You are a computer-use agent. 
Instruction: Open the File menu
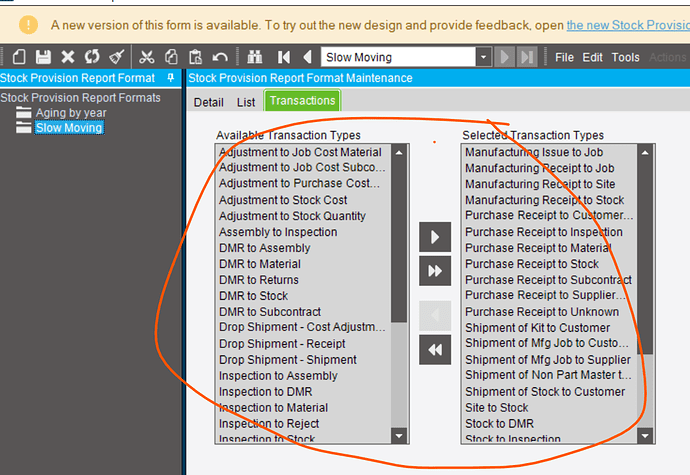click(564, 57)
